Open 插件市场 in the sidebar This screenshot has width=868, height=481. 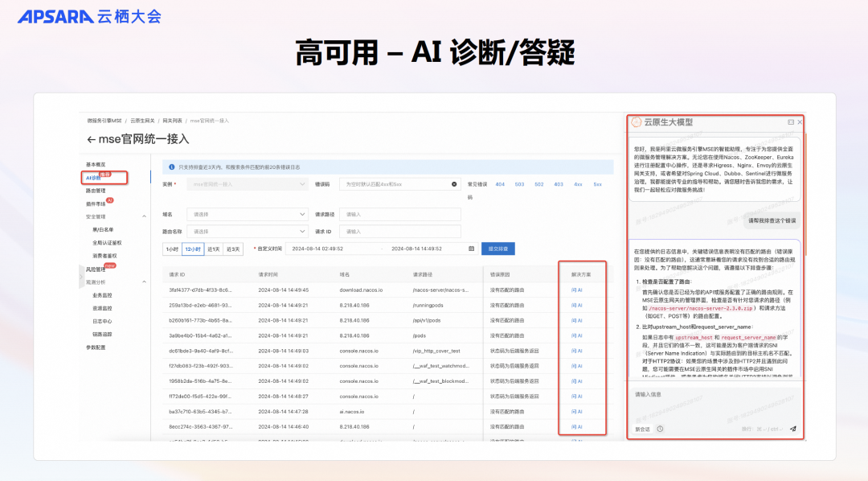coord(96,204)
